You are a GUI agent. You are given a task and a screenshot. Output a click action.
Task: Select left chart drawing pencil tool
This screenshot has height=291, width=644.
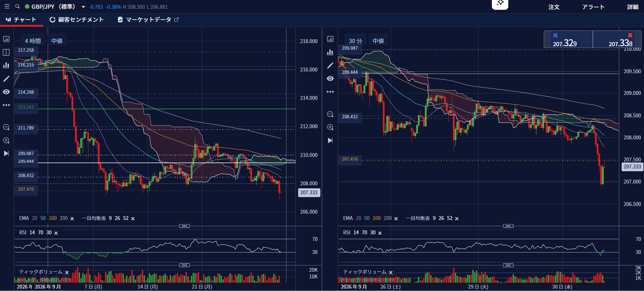pos(6,79)
